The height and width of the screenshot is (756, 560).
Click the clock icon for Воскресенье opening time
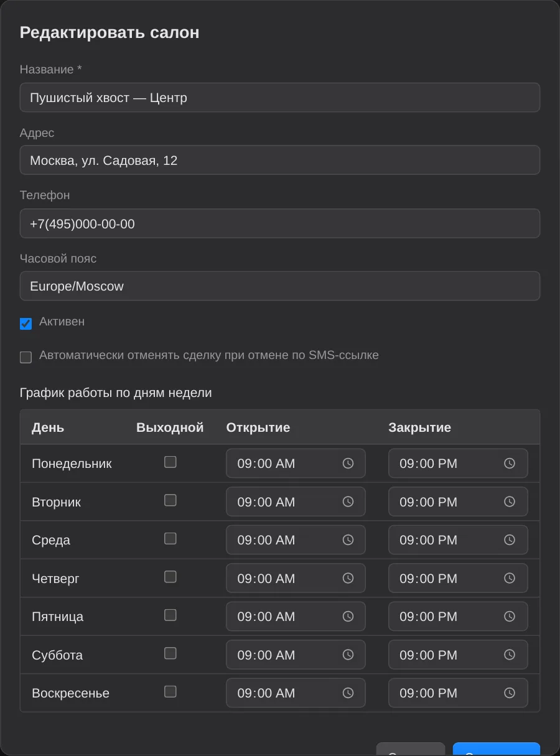pyautogui.click(x=348, y=693)
